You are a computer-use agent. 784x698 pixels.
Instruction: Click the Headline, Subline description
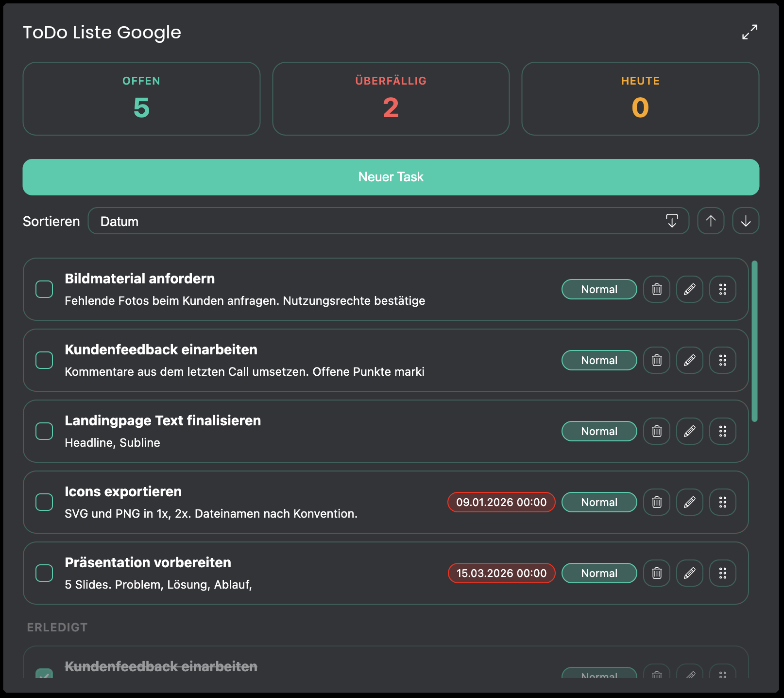tap(112, 443)
